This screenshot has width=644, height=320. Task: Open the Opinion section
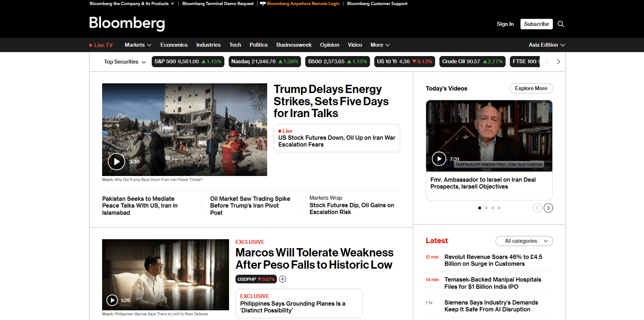(x=330, y=45)
